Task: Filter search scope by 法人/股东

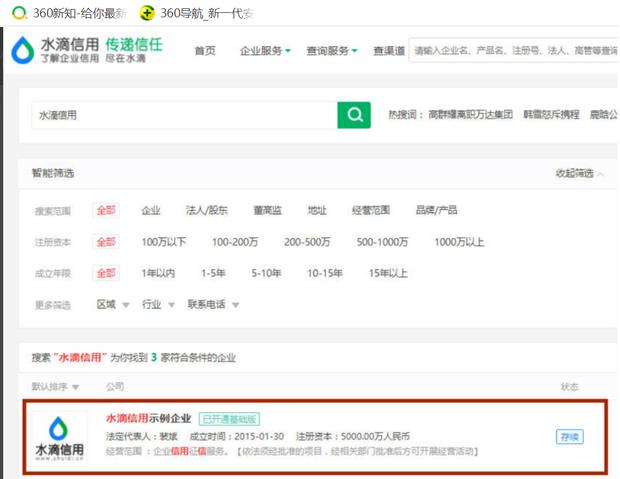Action: click(206, 210)
